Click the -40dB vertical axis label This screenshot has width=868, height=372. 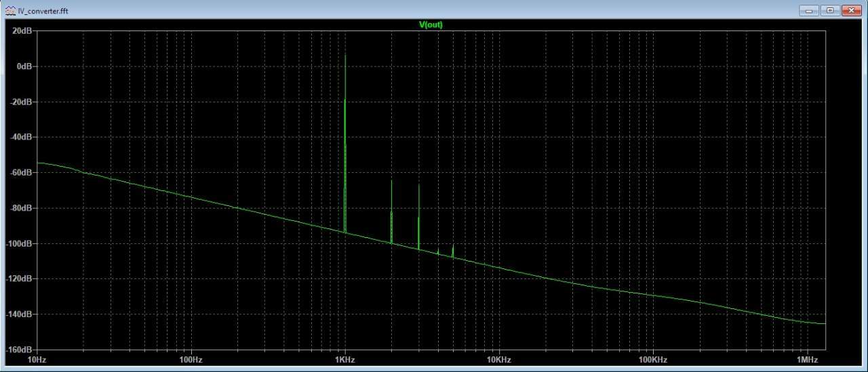click(22, 137)
